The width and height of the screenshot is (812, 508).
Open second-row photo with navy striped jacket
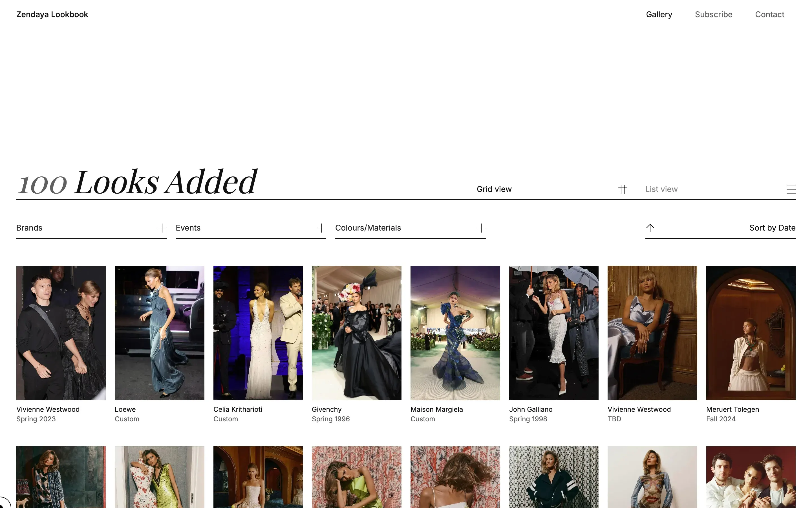[x=554, y=477]
